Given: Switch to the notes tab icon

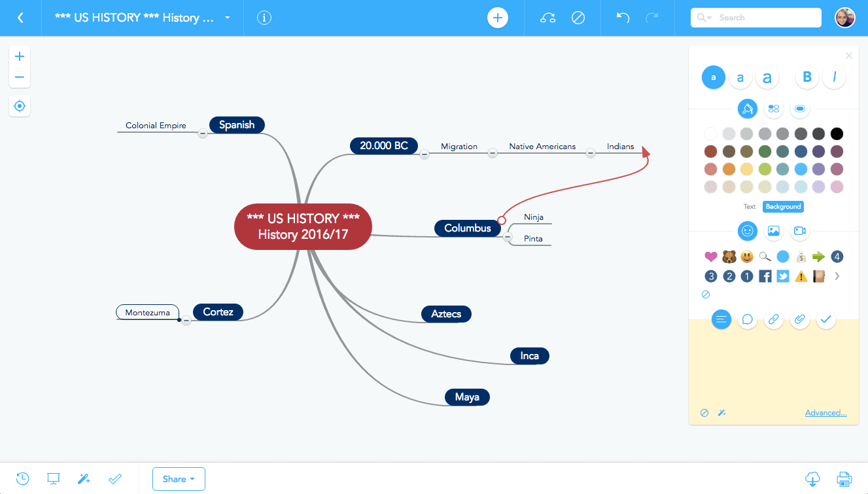Looking at the screenshot, I should (x=721, y=319).
